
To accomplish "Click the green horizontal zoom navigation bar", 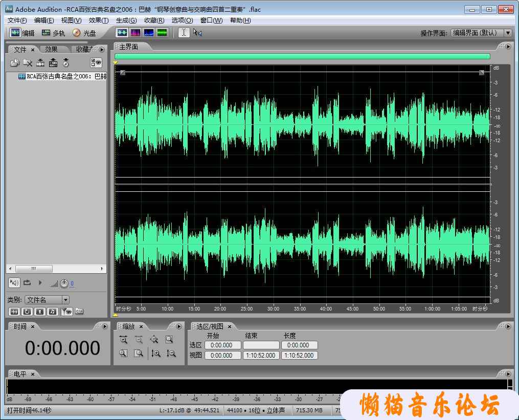I will [302, 56].
